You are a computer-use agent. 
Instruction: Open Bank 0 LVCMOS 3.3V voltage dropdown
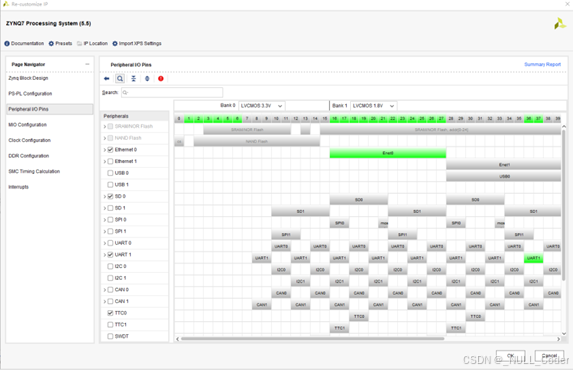(262, 106)
